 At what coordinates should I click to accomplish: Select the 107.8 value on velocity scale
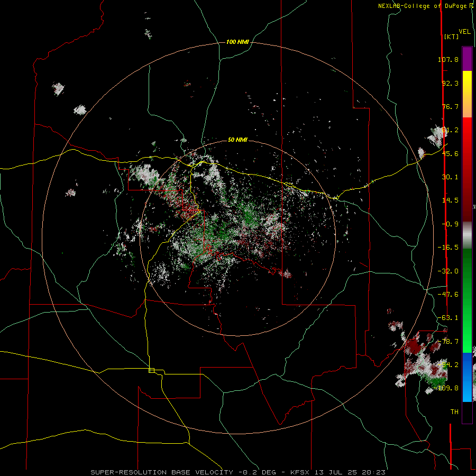[x=448, y=59]
